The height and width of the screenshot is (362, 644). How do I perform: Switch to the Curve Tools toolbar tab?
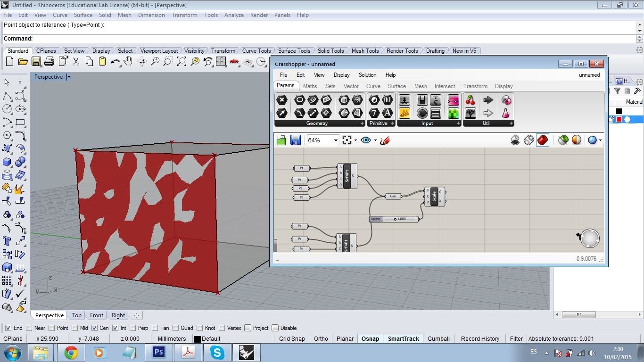tap(256, 51)
